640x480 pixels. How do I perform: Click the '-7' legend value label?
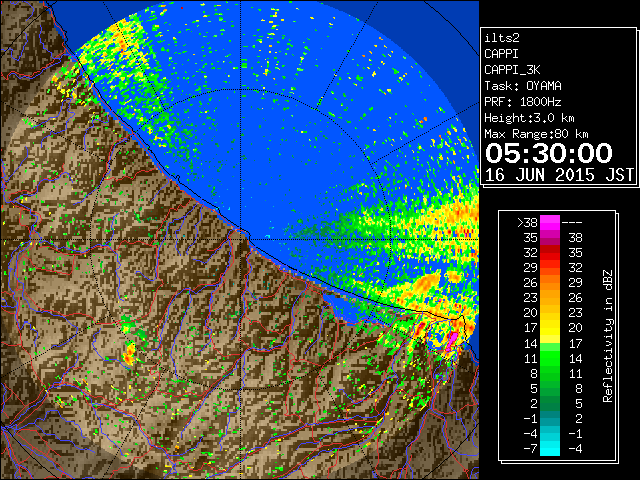530,448
